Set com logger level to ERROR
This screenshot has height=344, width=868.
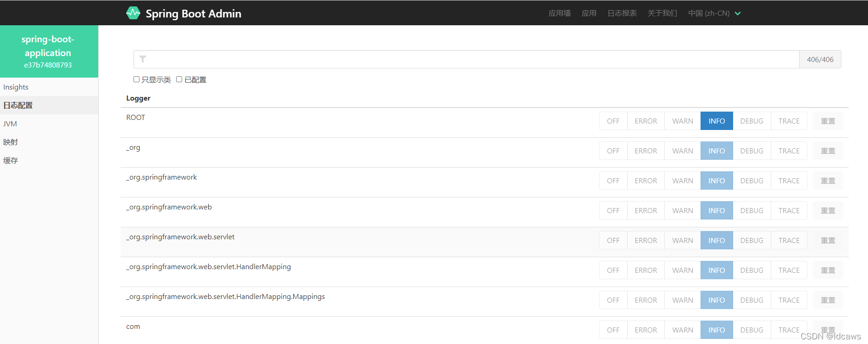(645, 330)
